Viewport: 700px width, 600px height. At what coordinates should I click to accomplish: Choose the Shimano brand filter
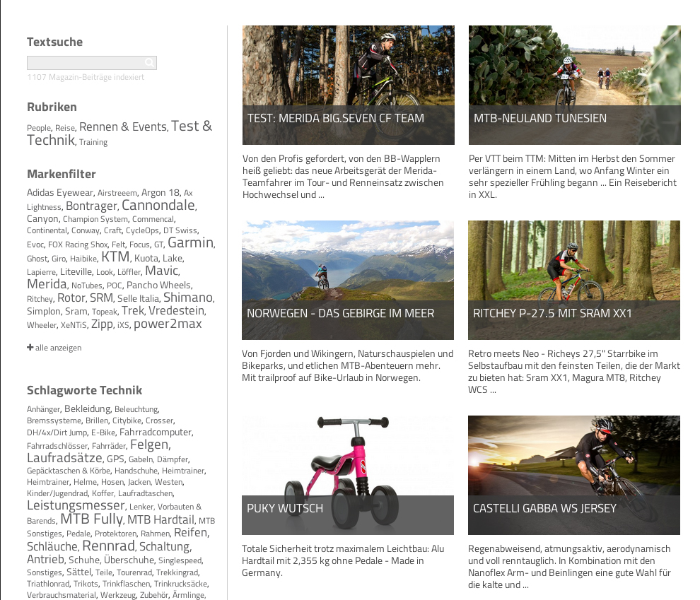(x=188, y=298)
